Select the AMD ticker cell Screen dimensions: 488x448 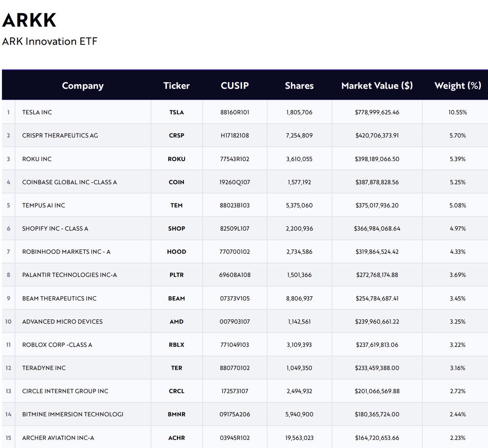(176, 322)
